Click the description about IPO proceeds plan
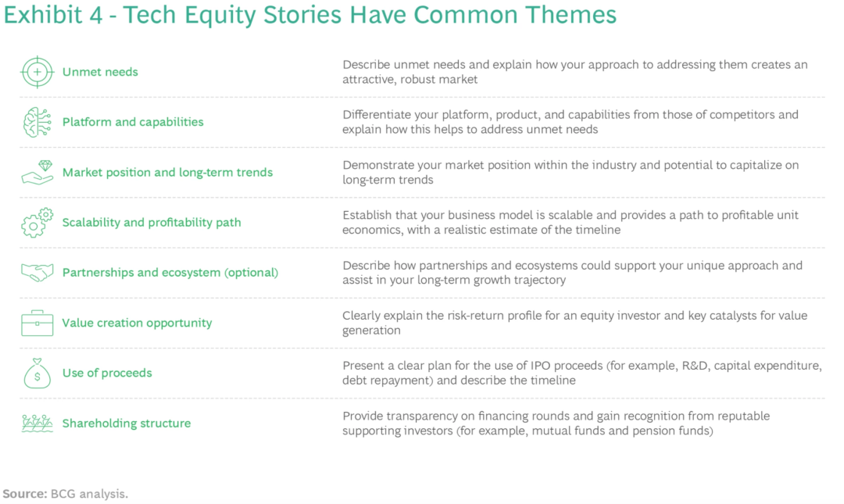This screenshot has width=844, height=504. pos(582,373)
